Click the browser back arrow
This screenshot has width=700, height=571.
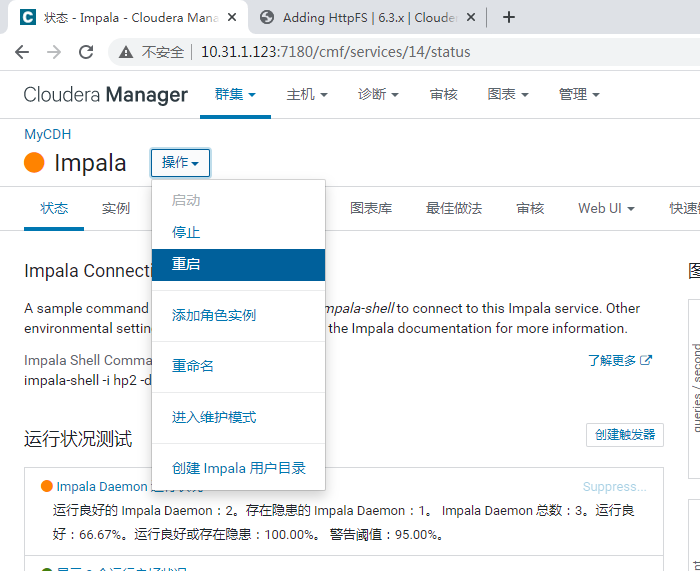[22, 52]
